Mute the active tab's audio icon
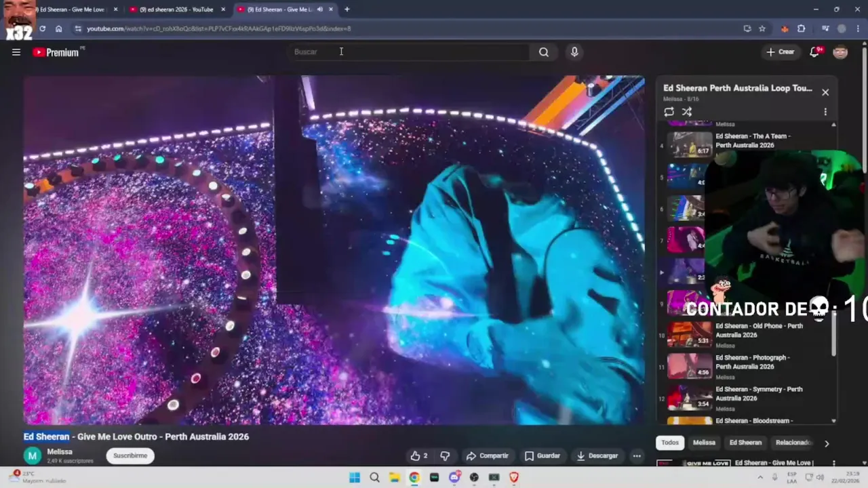This screenshot has width=868, height=488. pos(319,9)
